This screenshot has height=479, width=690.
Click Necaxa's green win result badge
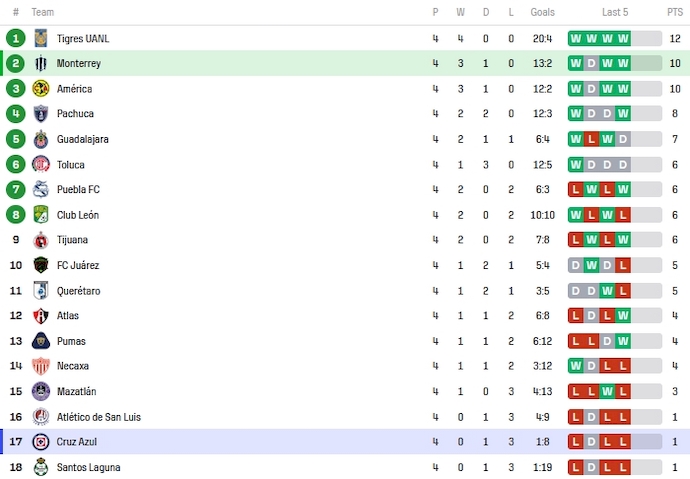click(x=576, y=366)
